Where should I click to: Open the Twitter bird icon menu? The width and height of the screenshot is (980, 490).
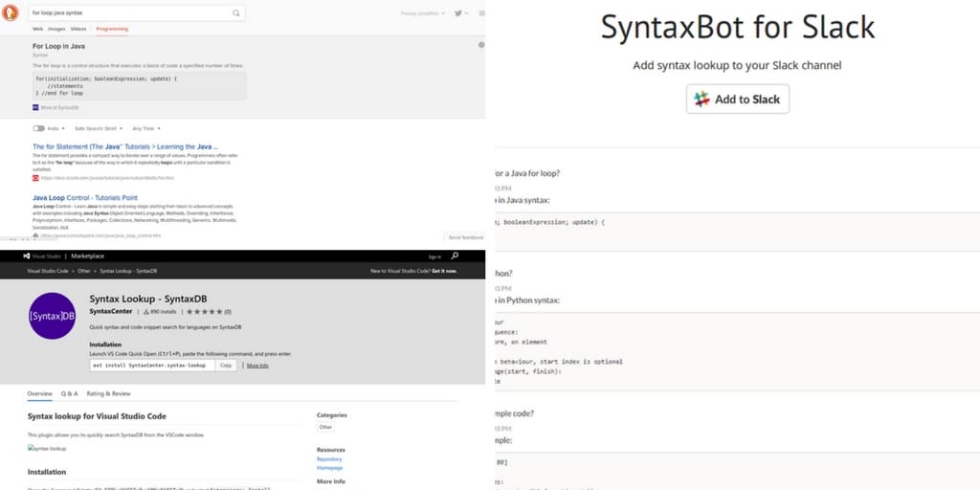[x=460, y=13]
